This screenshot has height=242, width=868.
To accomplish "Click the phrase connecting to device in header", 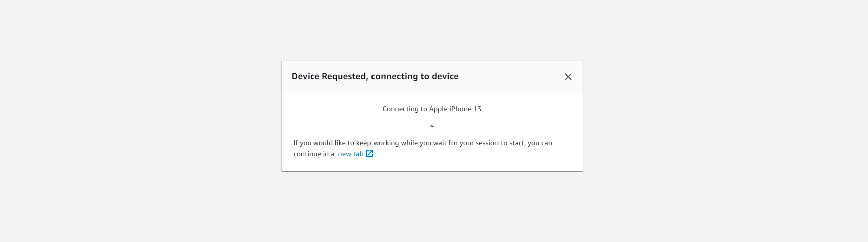I will click(415, 76).
